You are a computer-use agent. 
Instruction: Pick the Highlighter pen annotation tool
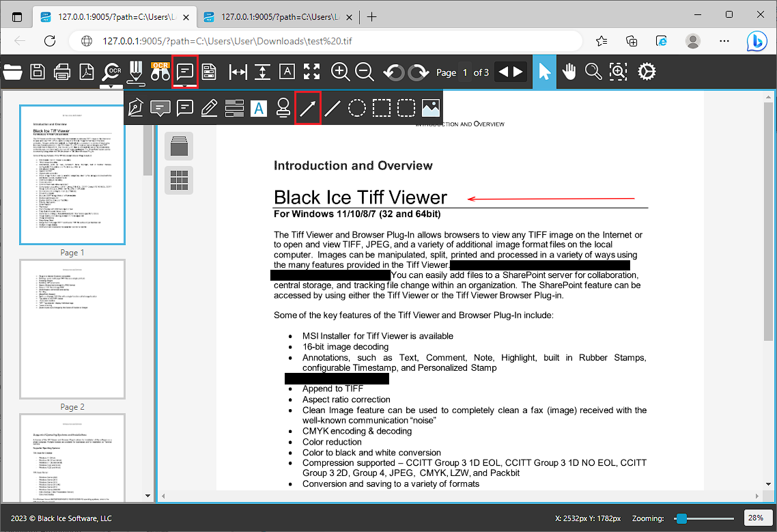tap(210, 108)
